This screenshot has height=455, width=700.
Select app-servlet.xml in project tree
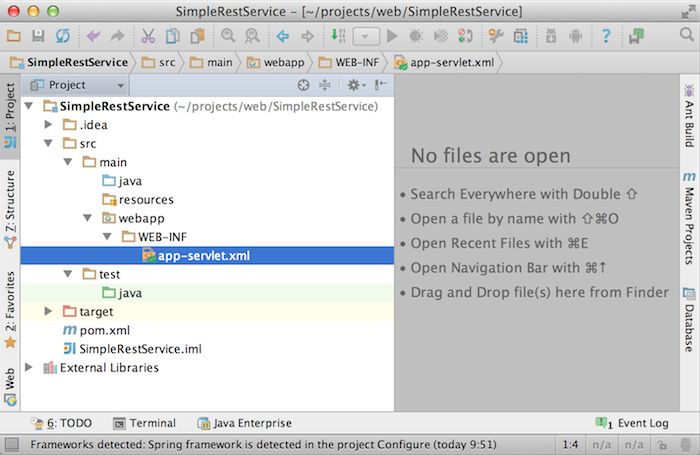tap(207, 256)
